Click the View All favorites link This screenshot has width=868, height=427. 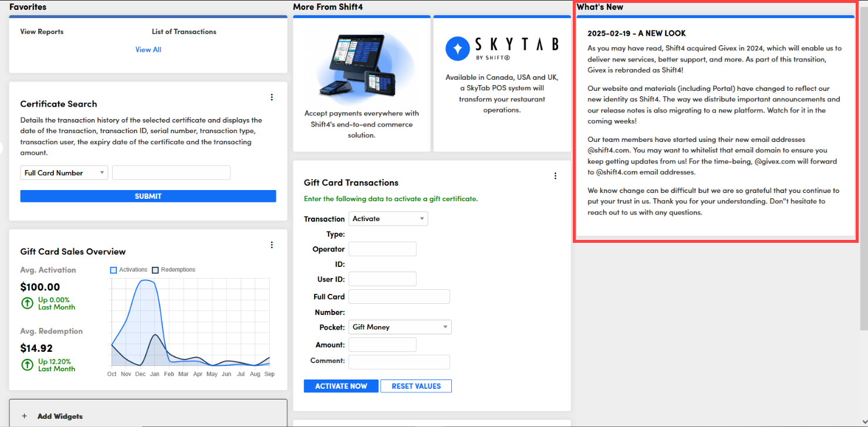[148, 50]
